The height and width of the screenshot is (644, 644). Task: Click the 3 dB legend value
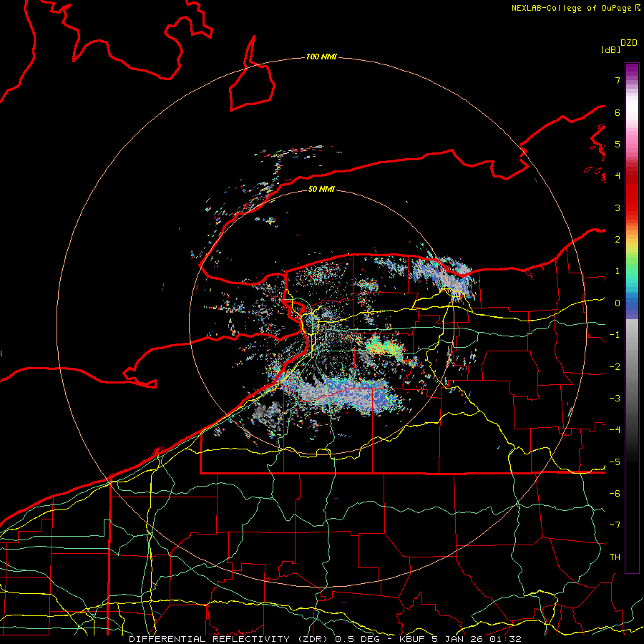[618, 208]
